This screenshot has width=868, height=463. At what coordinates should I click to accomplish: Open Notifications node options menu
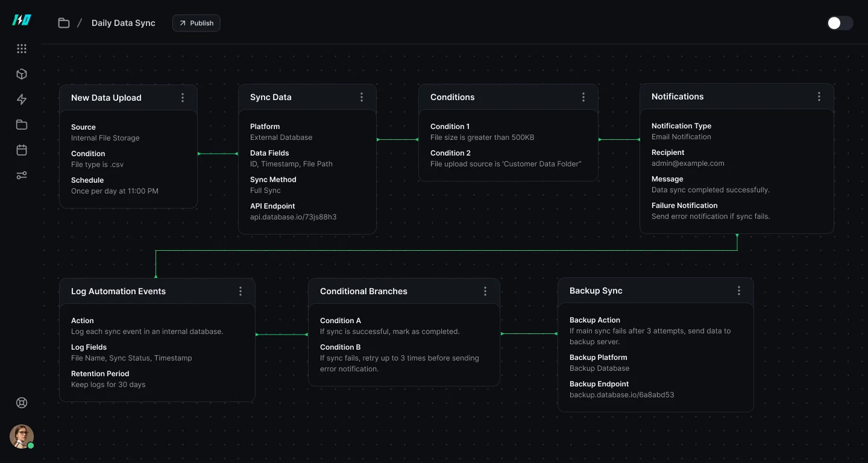pyautogui.click(x=819, y=96)
